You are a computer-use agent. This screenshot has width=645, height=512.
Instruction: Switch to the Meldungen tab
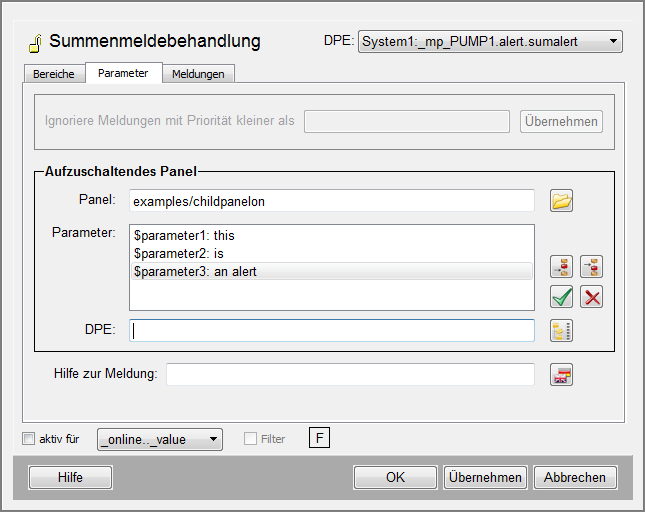pos(198,74)
